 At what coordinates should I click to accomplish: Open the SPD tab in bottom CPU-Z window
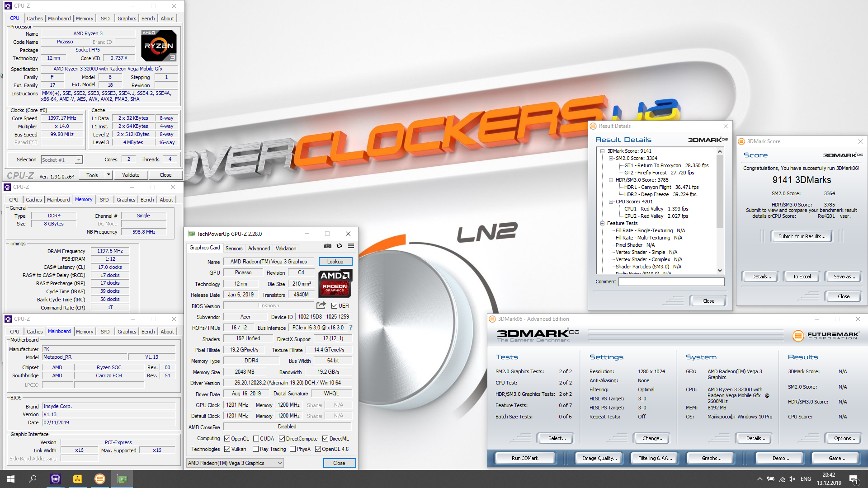(x=105, y=332)
